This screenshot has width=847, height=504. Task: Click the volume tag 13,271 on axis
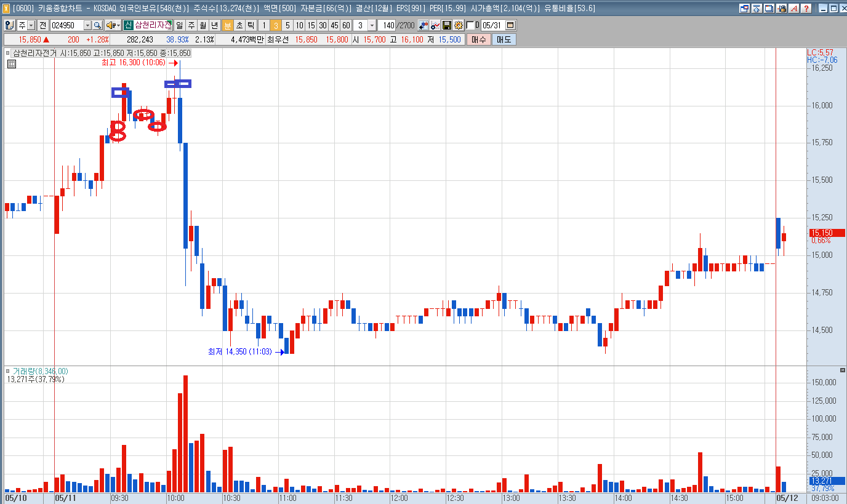pyautogui.click(x=827, y=481)
